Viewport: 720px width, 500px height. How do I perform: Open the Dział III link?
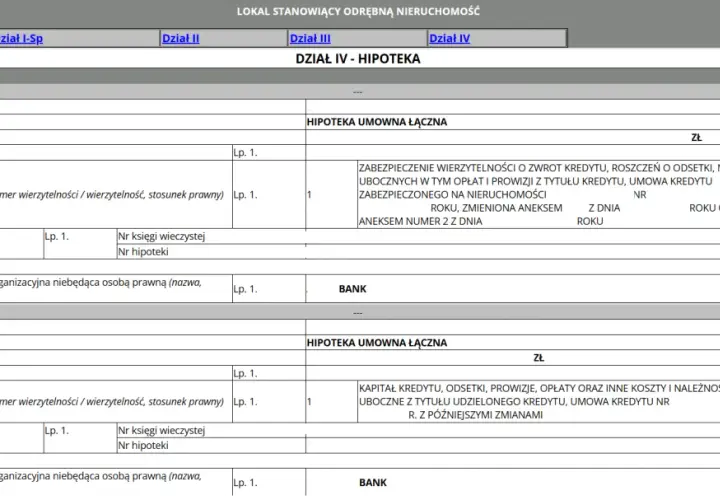click(x=310, y=39)
